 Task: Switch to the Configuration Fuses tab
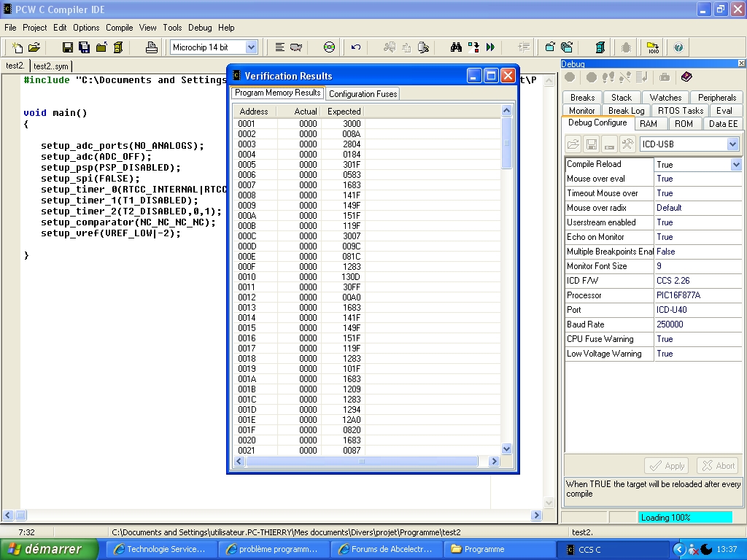point(363,94)
